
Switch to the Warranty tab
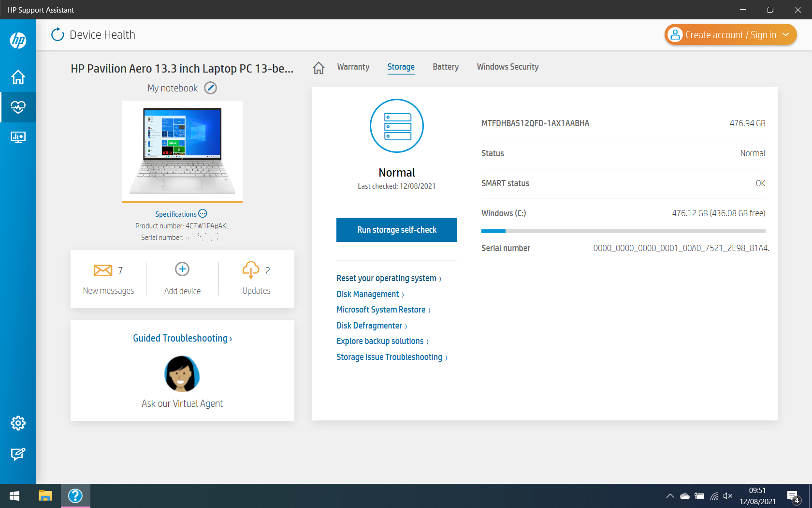[x=353, y=67]
